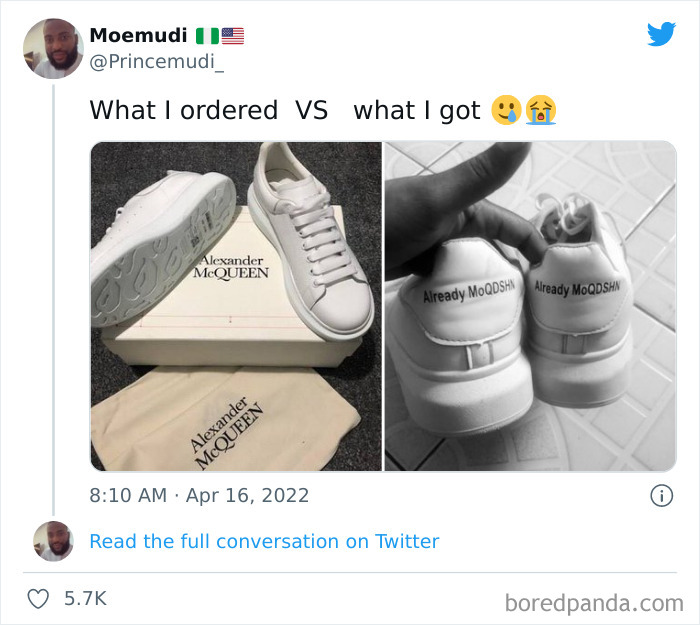Click the US flag emoji
This screenshot has width=700, height=625.
click(233, 36)
